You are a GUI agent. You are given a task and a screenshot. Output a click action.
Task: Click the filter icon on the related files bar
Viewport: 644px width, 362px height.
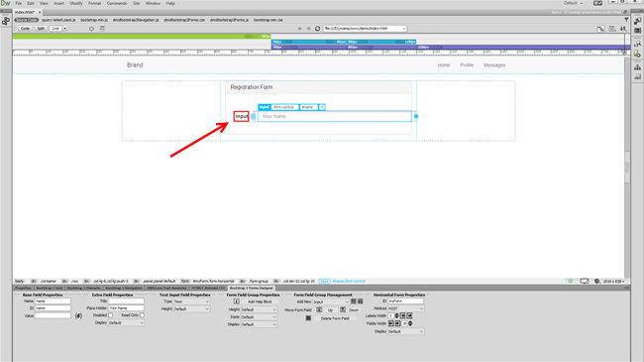(626, 20)
